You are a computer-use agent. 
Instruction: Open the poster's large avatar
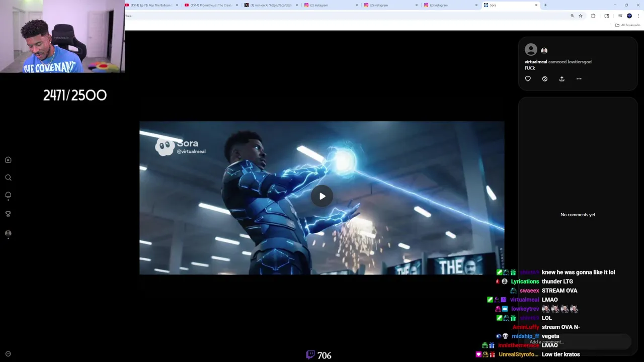(531, 49)
